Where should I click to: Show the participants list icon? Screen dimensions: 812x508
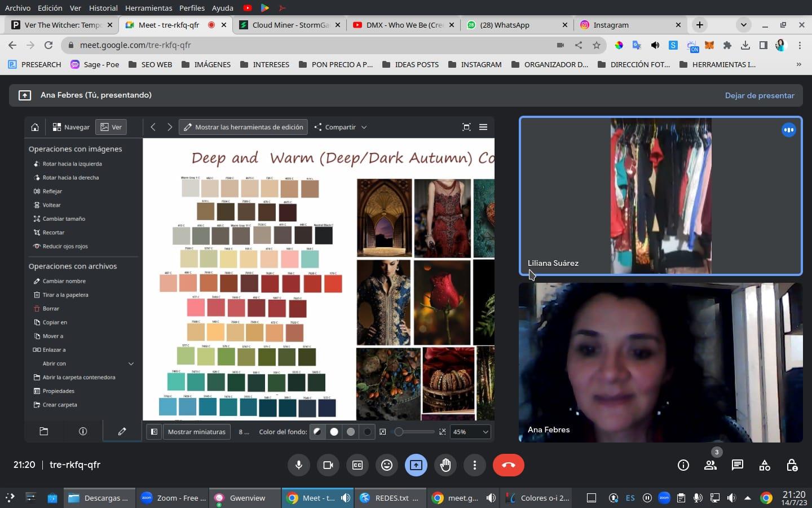point(710,465)
